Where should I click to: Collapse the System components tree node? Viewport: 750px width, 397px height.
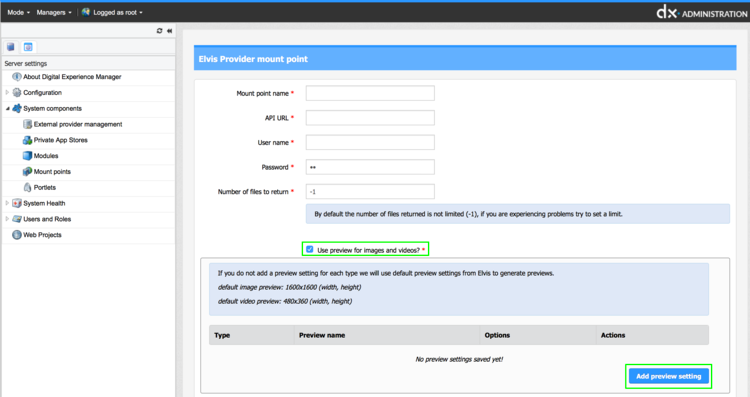pos(7,108)
